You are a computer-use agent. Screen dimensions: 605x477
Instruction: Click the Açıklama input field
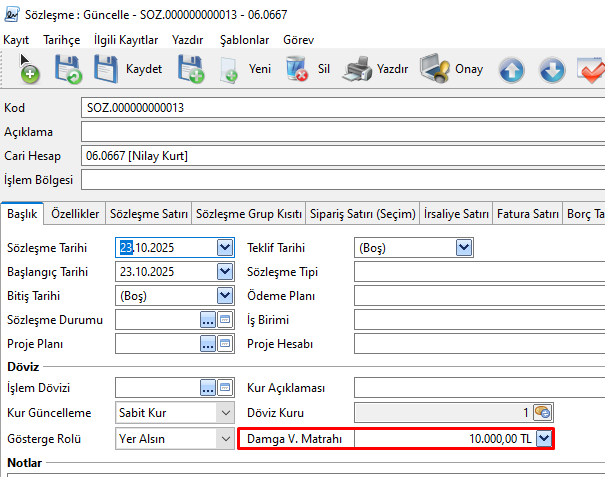point(340,131)
